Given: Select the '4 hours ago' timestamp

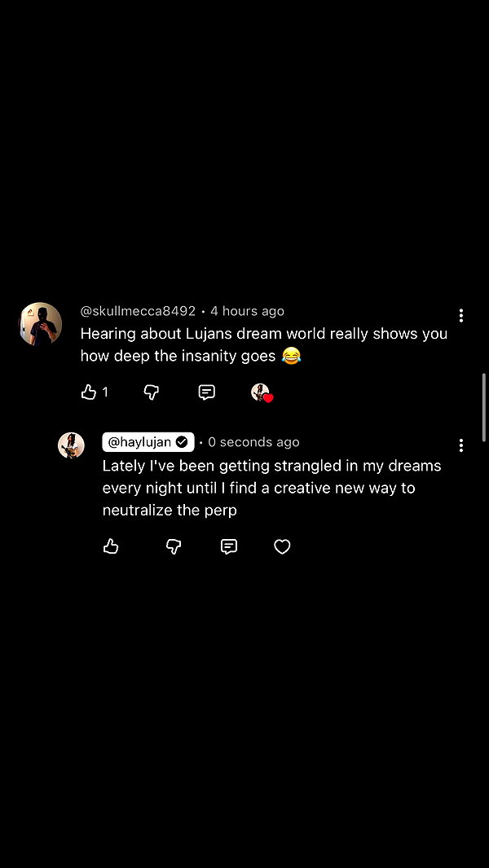Looking at the screenshot, I should 247,311.
